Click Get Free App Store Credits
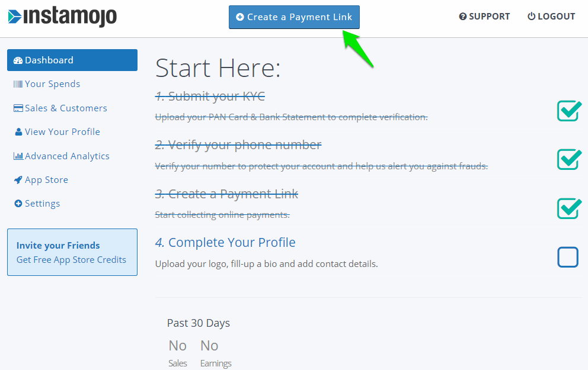 click(x=71, y=259)
